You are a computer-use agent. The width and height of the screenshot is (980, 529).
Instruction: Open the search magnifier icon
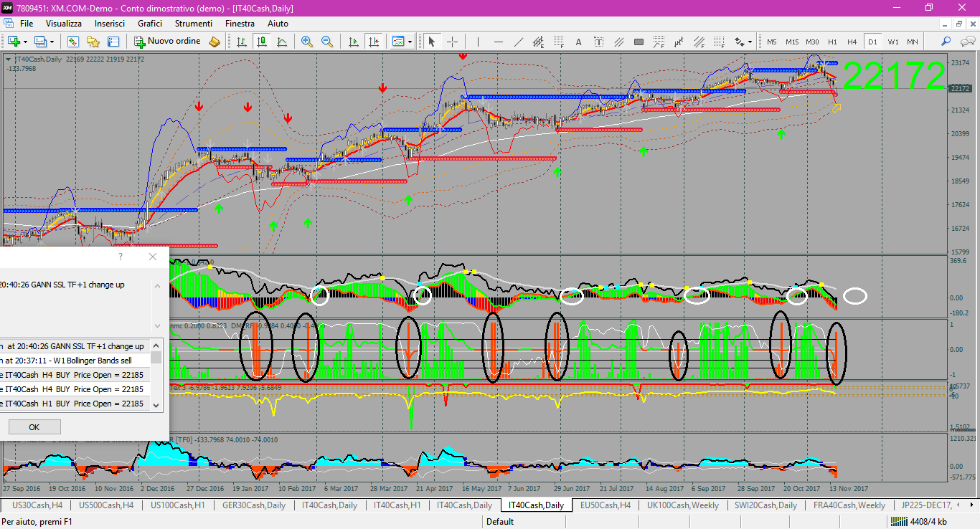pyautogui.click(x=946, y=42)
